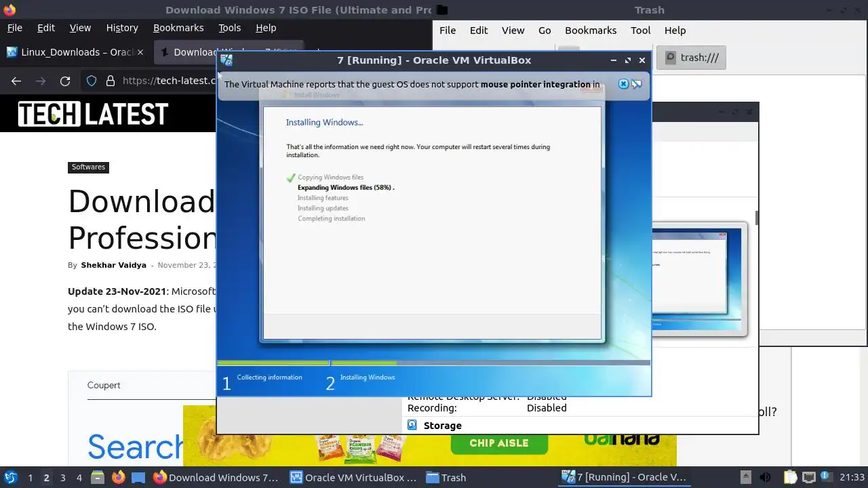868x488 pixels.
Task: Click the VirtualBox VM window title icon
Action: point(226,60)
